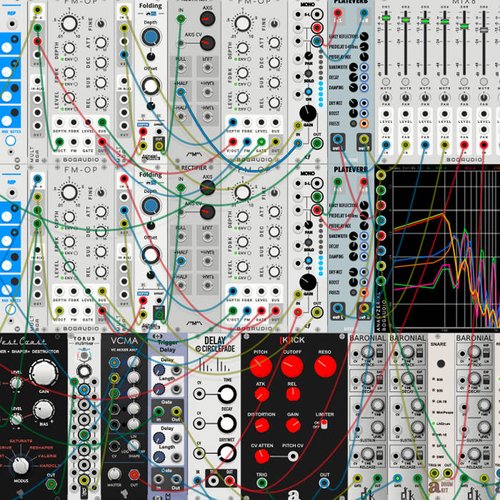Click the PITCH CV input jack on KICK
The image size is (500, 500).
(293, 456)
